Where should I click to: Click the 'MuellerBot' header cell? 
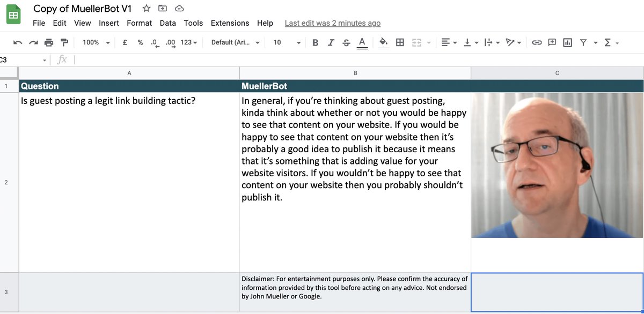click(x=355, y=86)
